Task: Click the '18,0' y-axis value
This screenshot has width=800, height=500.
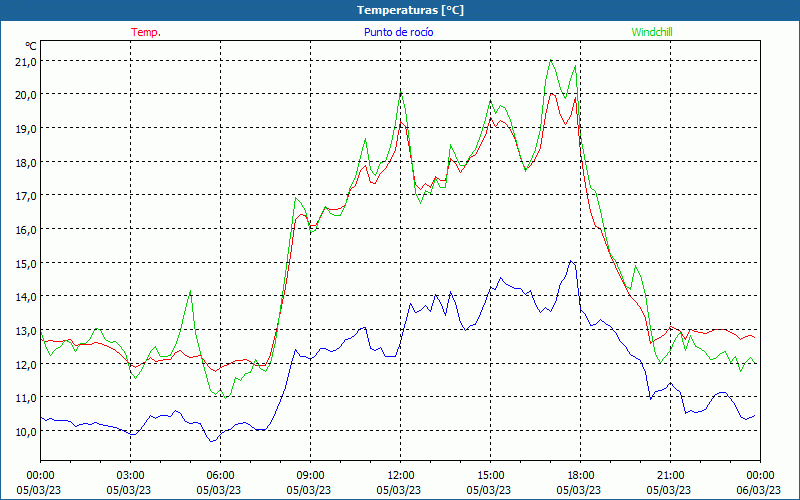Action: [26, 162]
